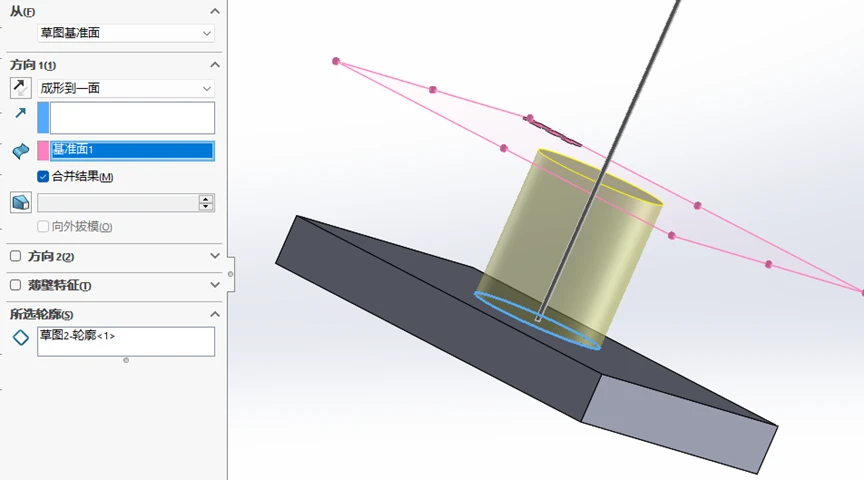Click the face/plane selection icon
The image size is (864, 480).
20,151
